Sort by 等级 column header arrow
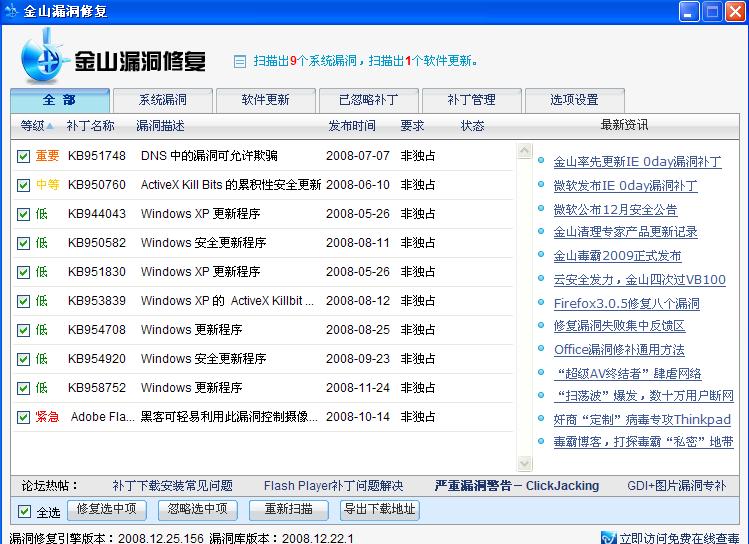 point(50,126)
